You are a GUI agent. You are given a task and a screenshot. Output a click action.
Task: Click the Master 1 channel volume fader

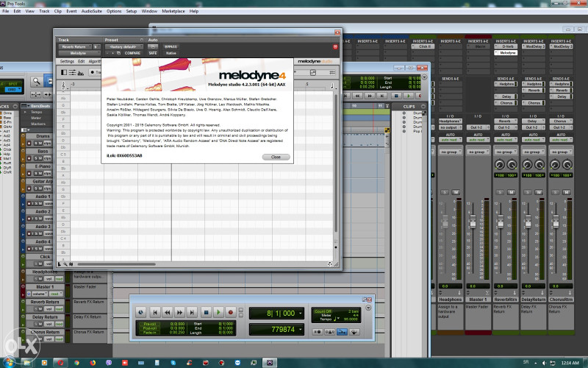(473, 222)
